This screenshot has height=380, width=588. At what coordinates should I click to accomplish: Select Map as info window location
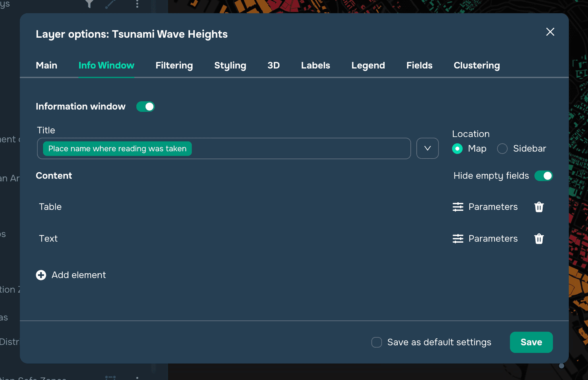pos(457,149)
